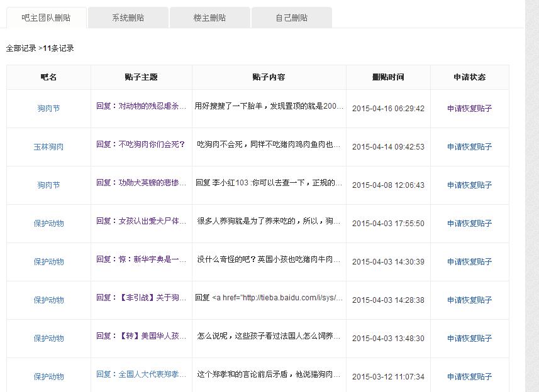
Task: Click the 吧名 column header
Action: point(48,77)
